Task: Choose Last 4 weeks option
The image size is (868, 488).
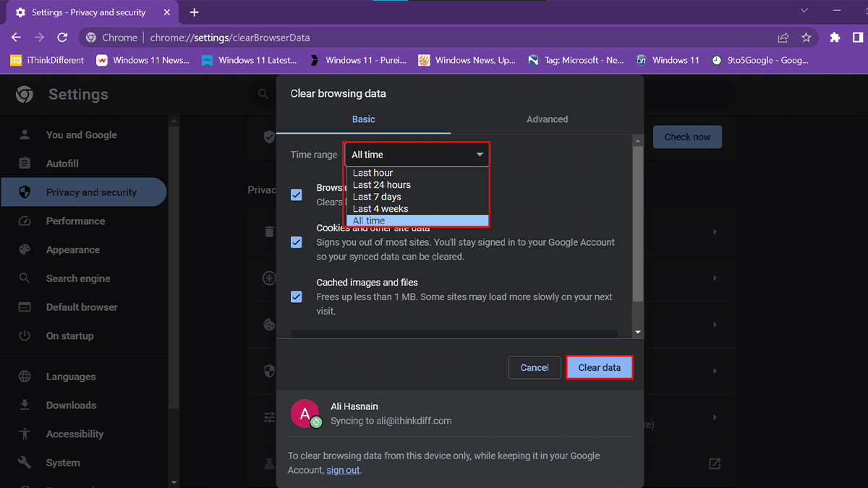Action: [x=380, y=209]
